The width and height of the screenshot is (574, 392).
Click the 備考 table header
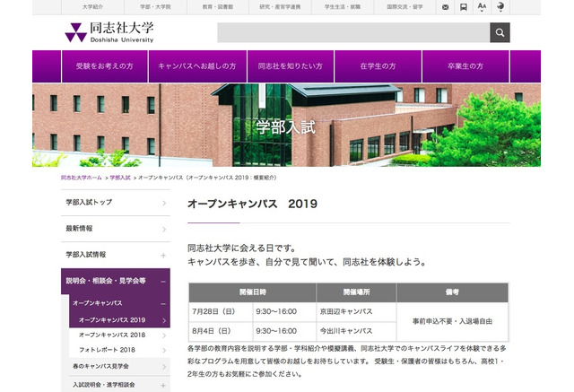452,292
